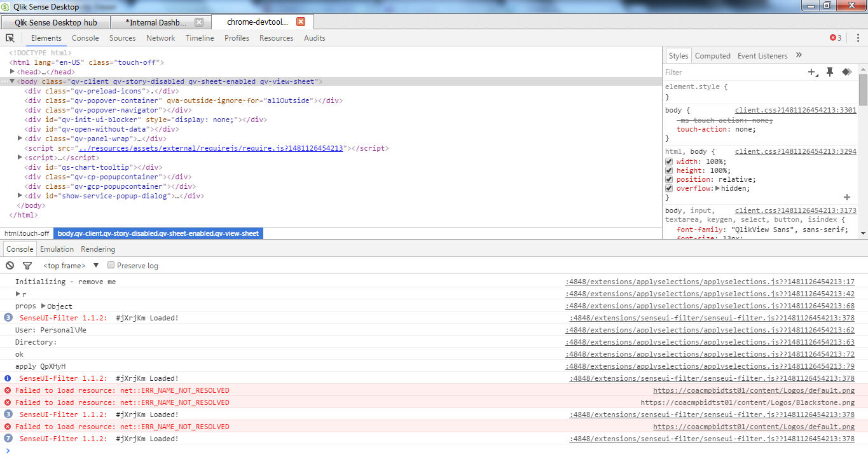Click the pin icon for toggling element state
This screenshot has height=459, width=868.
pos(830,72)
